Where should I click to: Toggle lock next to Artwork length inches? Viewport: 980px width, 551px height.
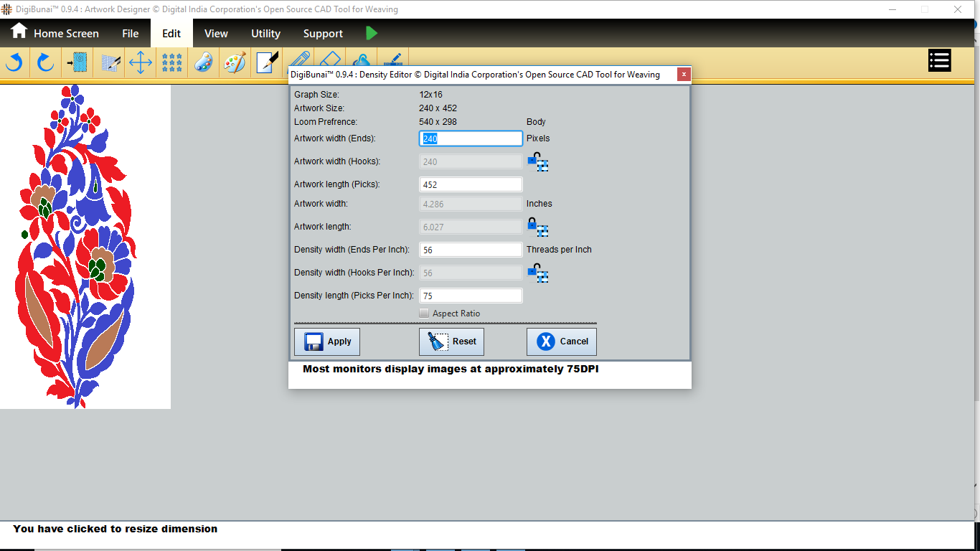537,227
